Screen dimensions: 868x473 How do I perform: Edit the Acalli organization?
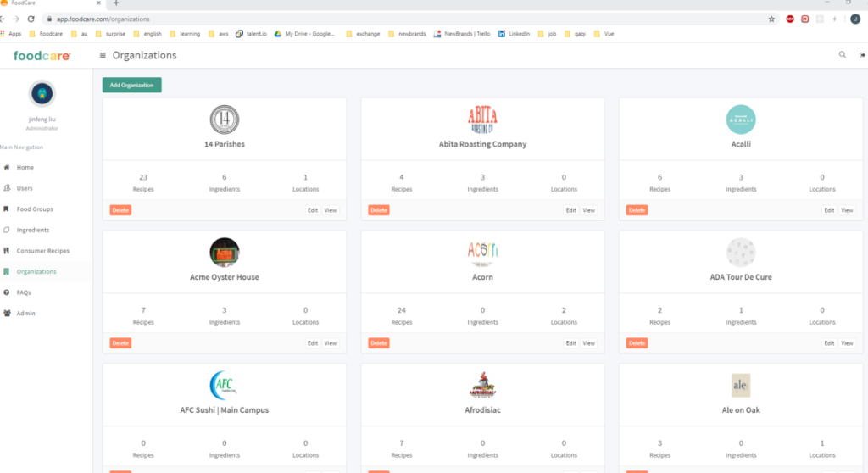pos(829,210)
